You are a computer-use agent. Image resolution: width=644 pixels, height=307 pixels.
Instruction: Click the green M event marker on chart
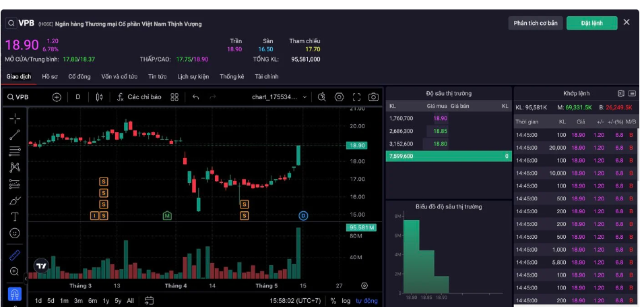(x=167, y=216)
